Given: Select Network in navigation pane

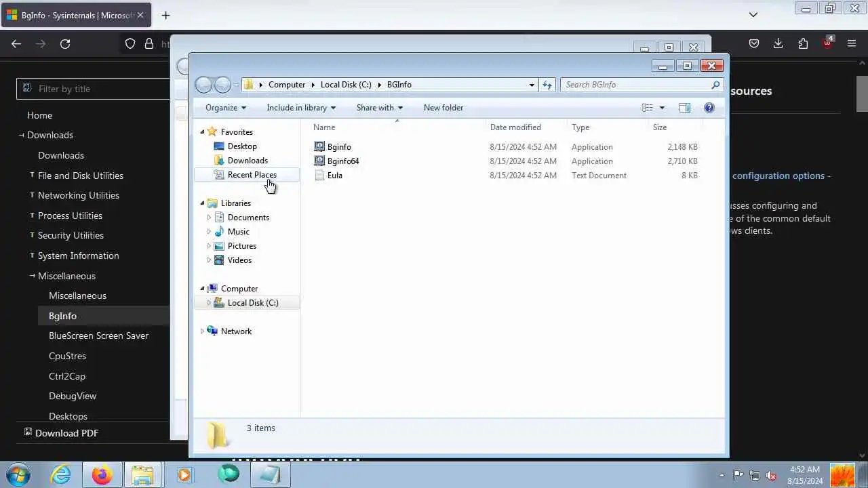Looking at the screenshot, I should pyautogui.click(x=236, y=331).
